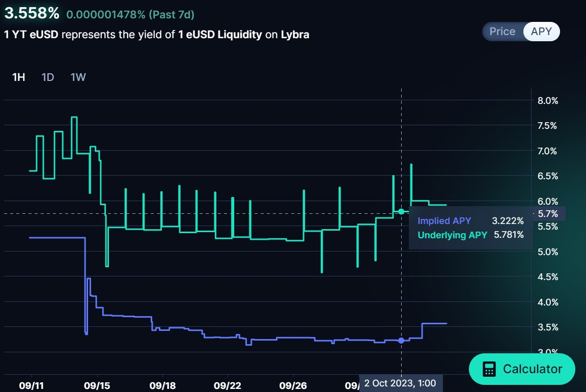Click the Implied APY 3.222% tooltip row
586x392 pixels.
[470, 221]
